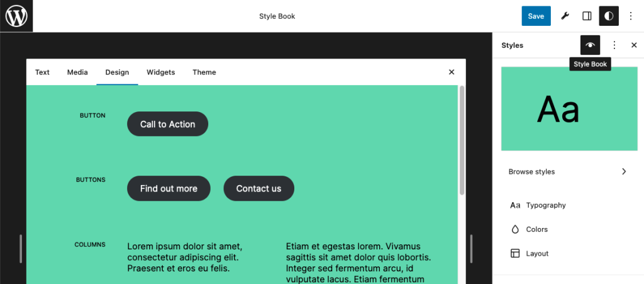Expand Browse styles chevron

624,171
